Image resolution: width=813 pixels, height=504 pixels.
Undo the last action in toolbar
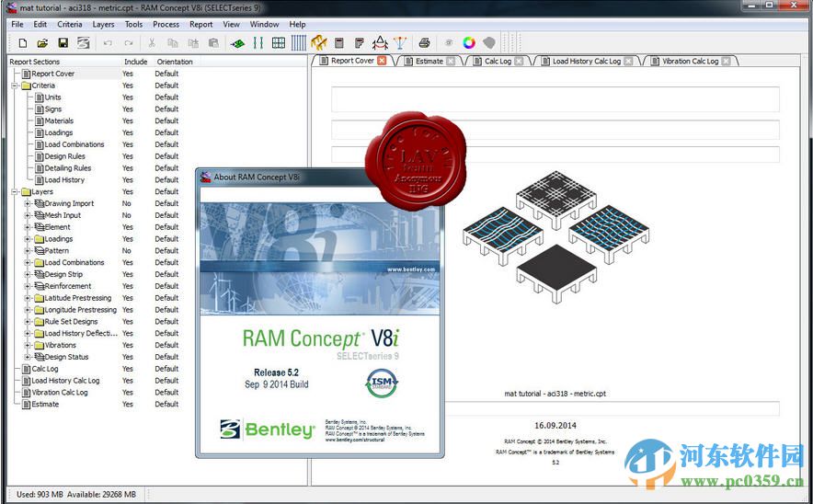[x=108, y=43]
